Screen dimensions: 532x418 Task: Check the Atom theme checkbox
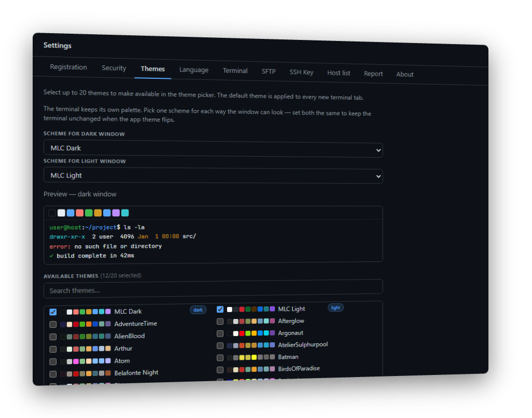pyautogui.click(x=53, y=361)
